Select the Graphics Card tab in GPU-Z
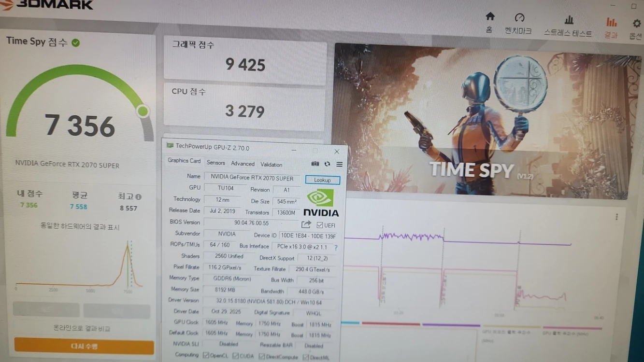 coord(184,161)
